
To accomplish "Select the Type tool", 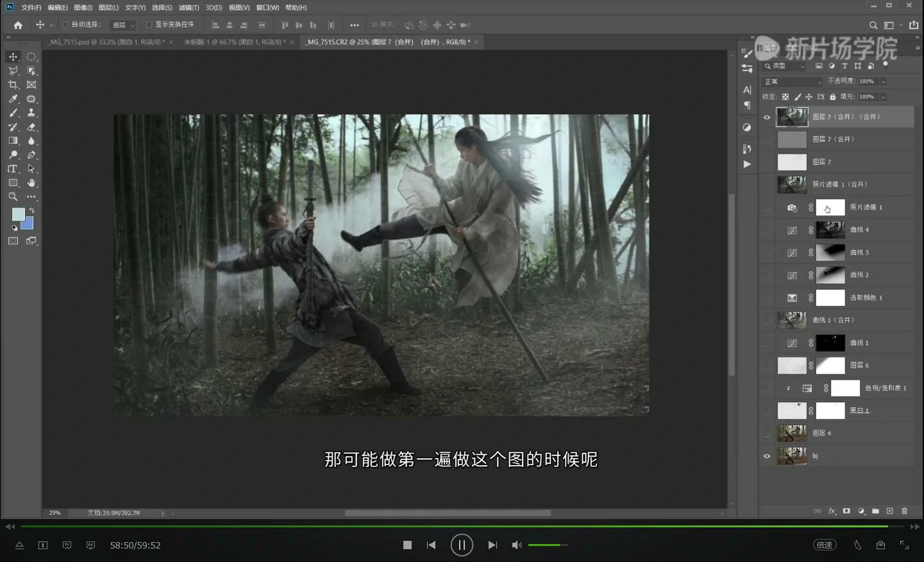I will [x=13, y=169].
